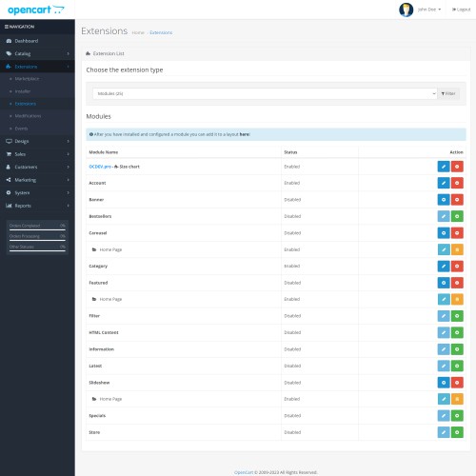
Task: Open the extension type dropdown
Action: [265, 93]
